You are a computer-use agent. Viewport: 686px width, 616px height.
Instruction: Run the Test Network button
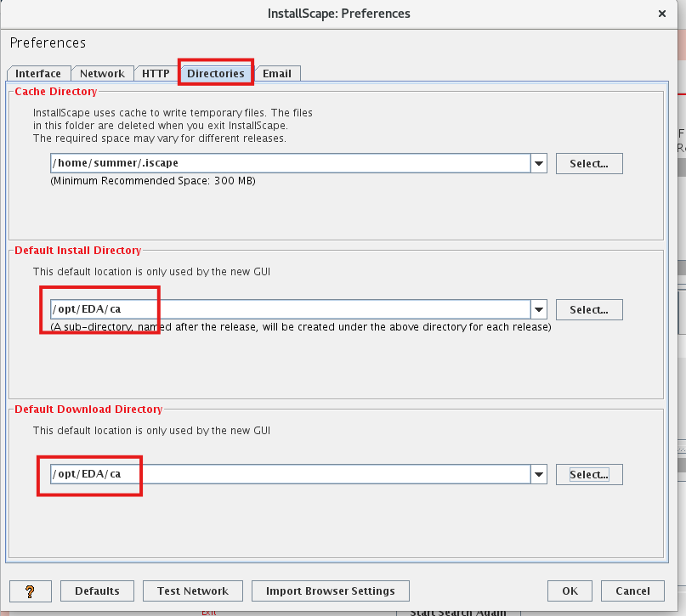(193, 591)
